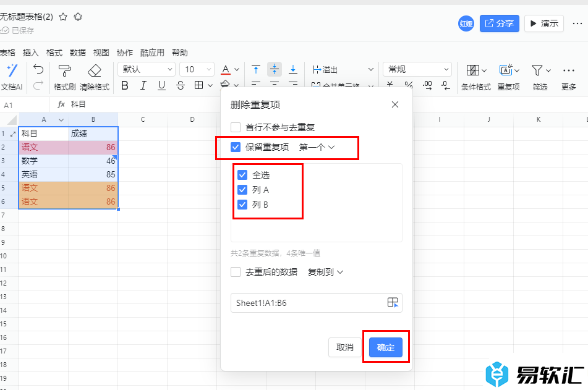The image size is (588, 390).
Task: Select column C header
Action: click(x=142, y=120)
